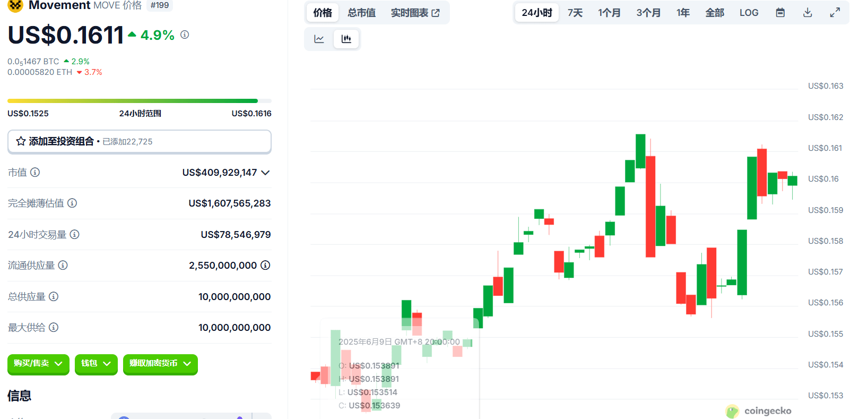Click the info icon next to 4.9%
The height and width of the screenshot is (419, 868).
(185, 35)
